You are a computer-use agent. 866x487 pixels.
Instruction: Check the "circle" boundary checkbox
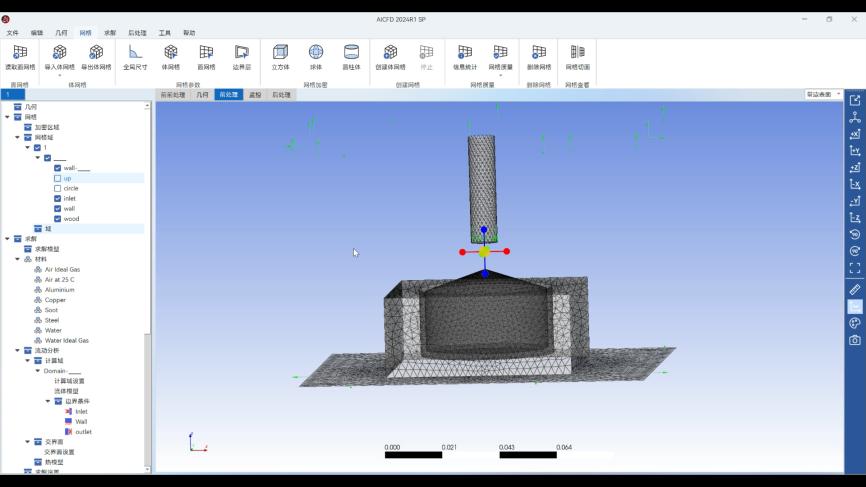[x=58, y=188]
